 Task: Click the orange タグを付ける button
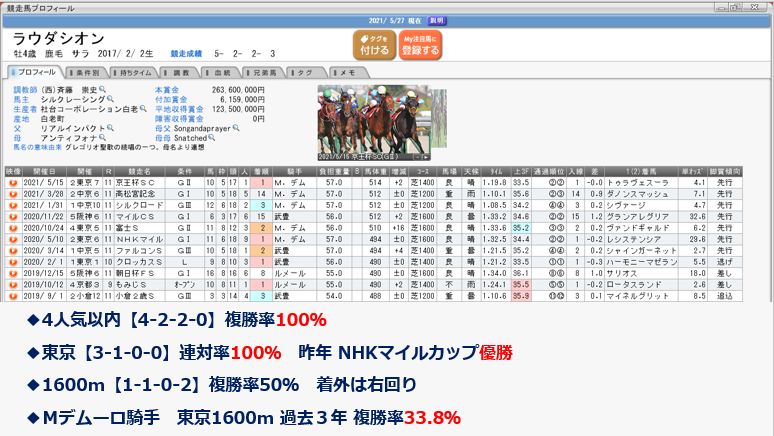coord(373,44)
